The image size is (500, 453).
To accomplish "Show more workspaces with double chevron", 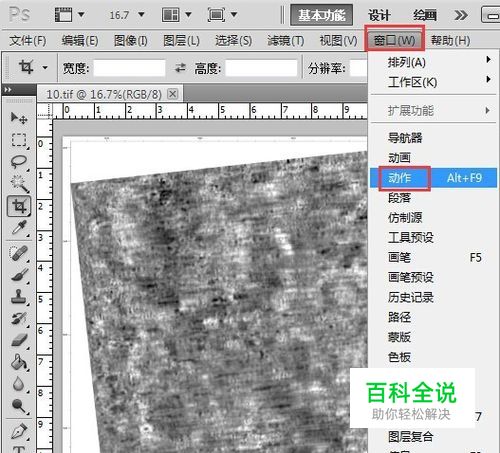I will coord(461,15).
